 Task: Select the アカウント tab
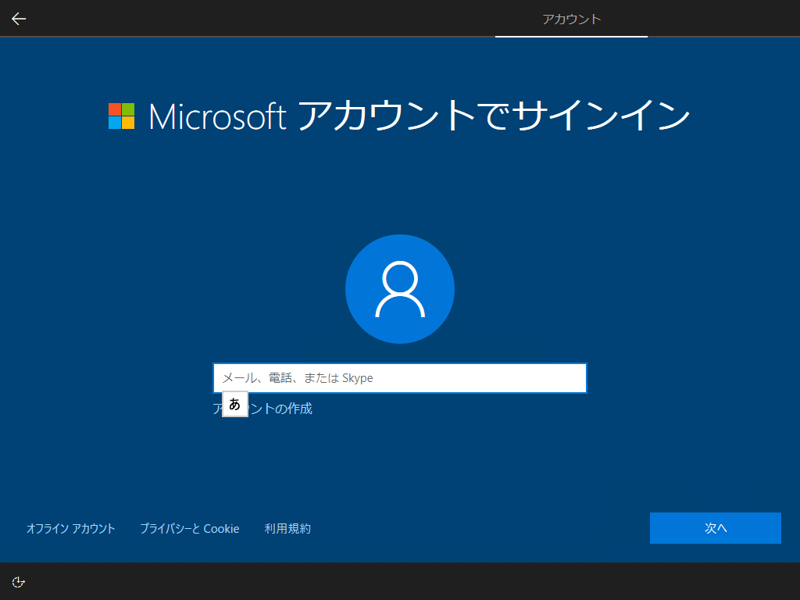(571, 19)
